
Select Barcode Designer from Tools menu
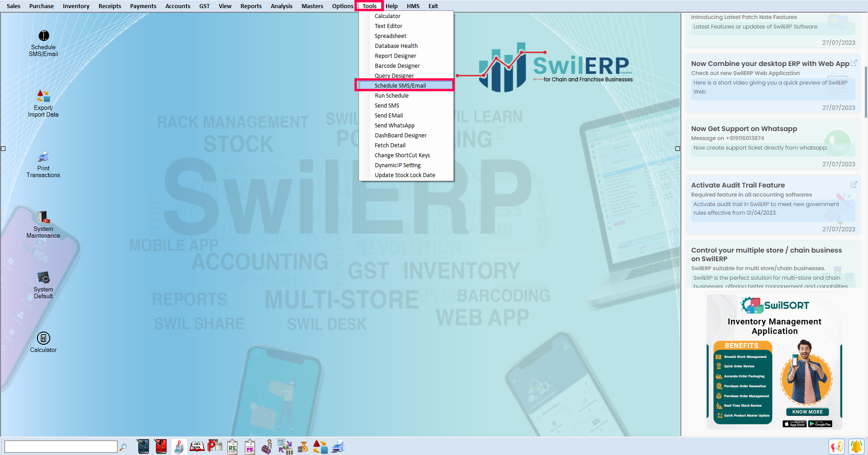(x=406, y=66)
